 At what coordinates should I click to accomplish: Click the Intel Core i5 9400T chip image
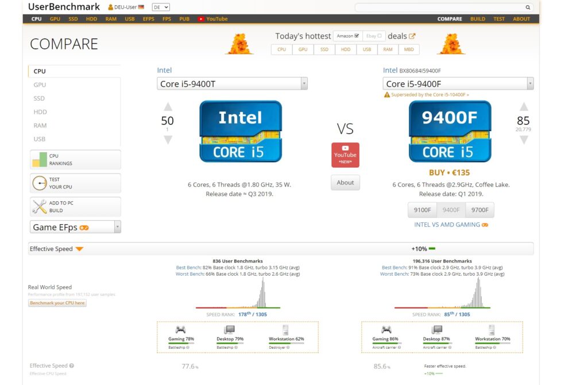click(x=241, y=132)
